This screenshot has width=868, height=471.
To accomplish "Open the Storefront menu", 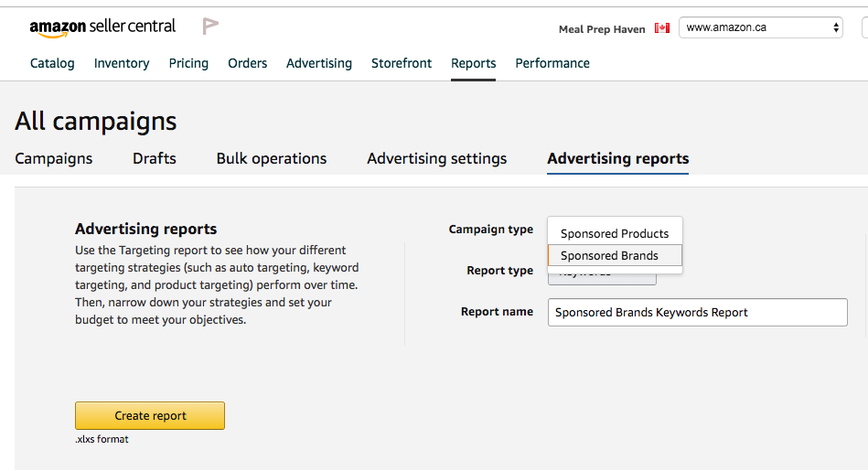I will [x=402, y=63].
